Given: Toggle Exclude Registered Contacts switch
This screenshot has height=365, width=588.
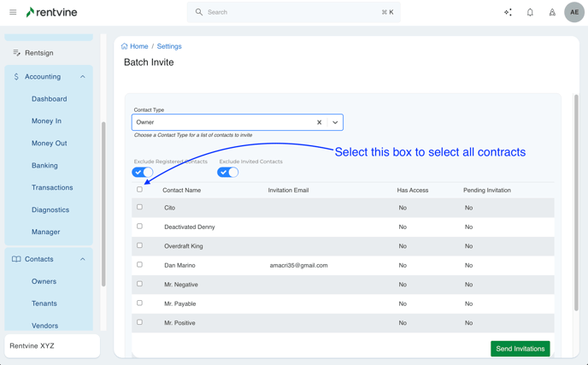Looking at the screenshot, I should [143, 172].
